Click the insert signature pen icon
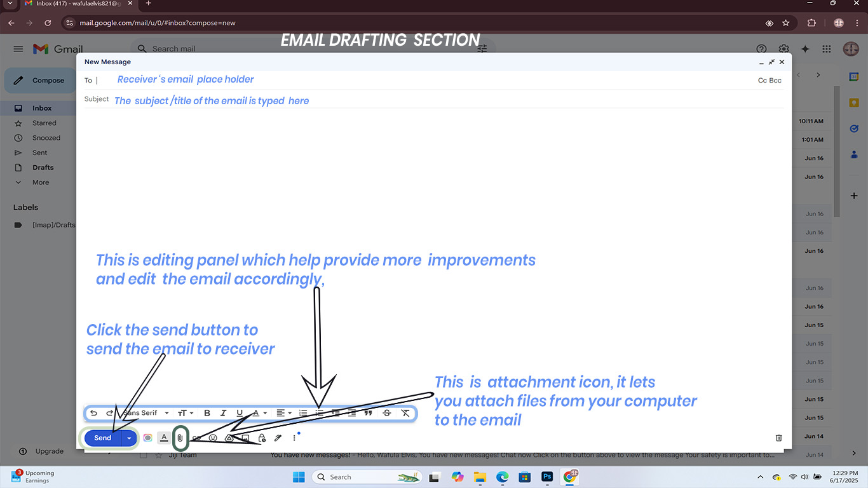The image size is (868, 488). point(278,438)
